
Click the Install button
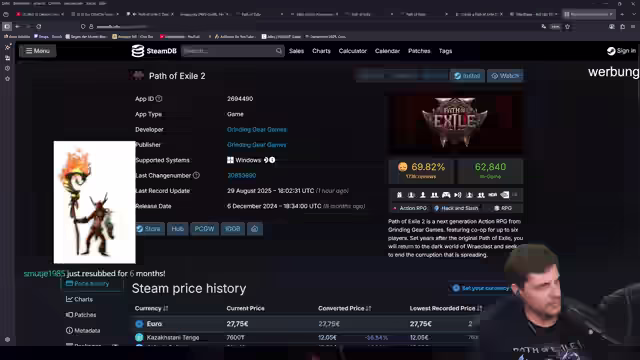click(x=467, y=76)
